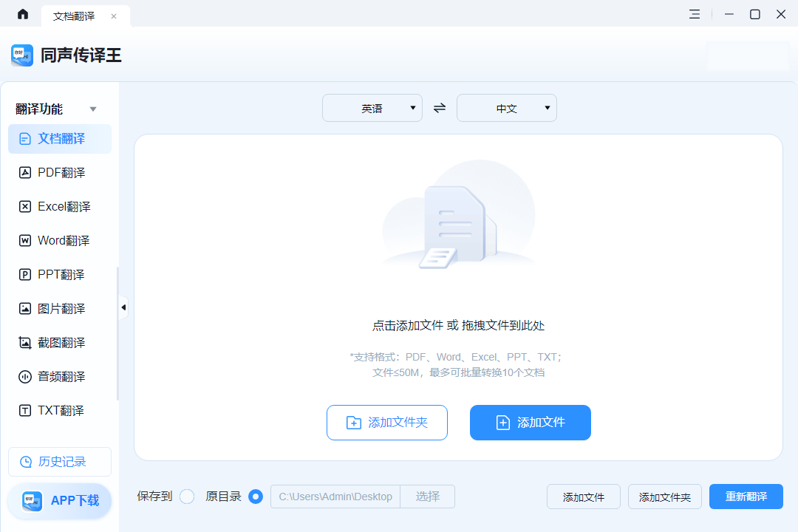The height and width of the screenshot is (532, 798).
Task: Click the home icon in title bar
Action: (23, 14)
